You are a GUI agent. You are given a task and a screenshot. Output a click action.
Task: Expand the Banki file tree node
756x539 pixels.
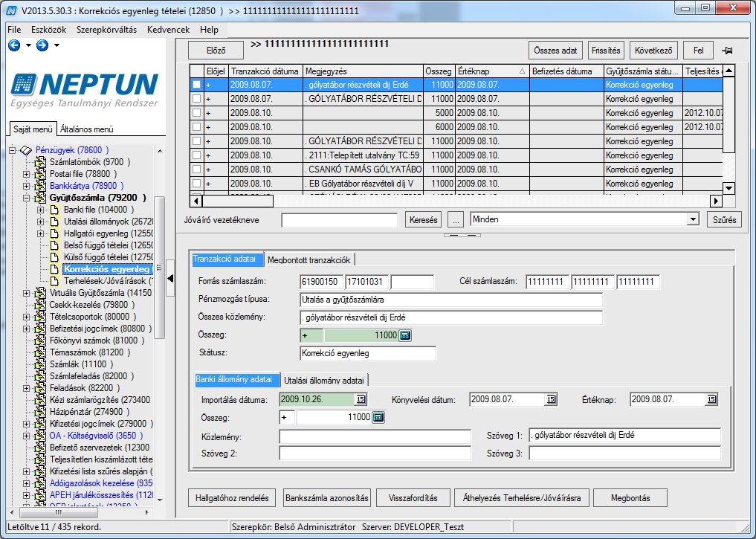(40, 210)
